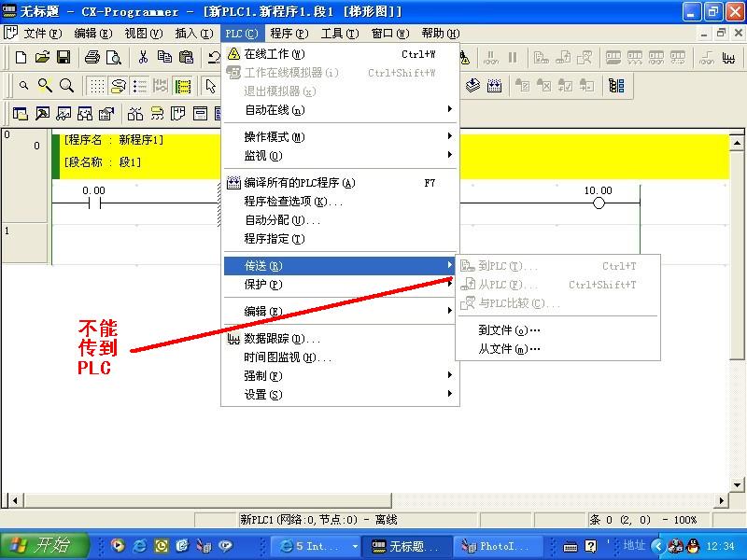The height and width of the screenshot is (560, 747).
Task: Open the 程序(P) menu
Action: 289,34
